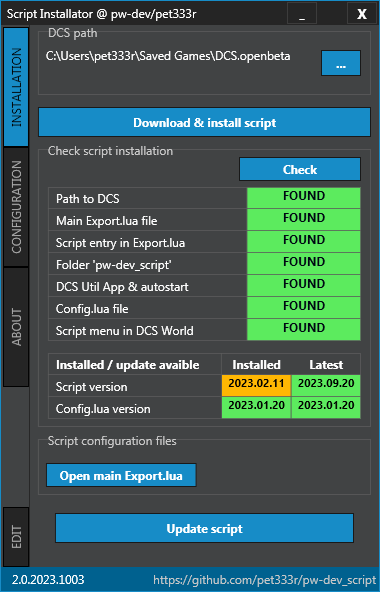Click installed script version 2023.02.11
This screenshot has width=380, height=592.
pyautogui.click(x=256, y=385)
